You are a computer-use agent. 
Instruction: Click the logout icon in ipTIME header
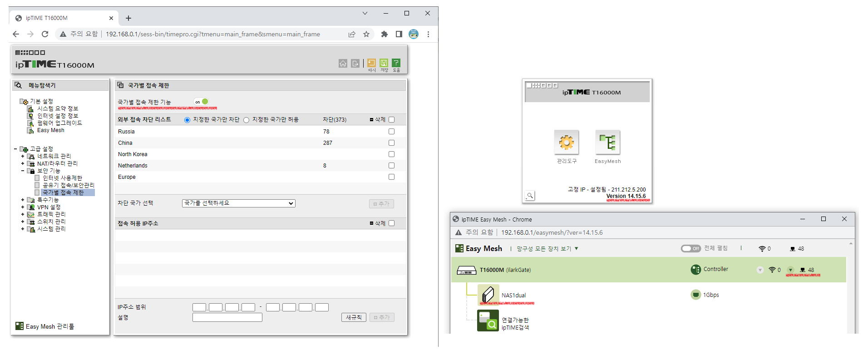(x=355, y=64)
